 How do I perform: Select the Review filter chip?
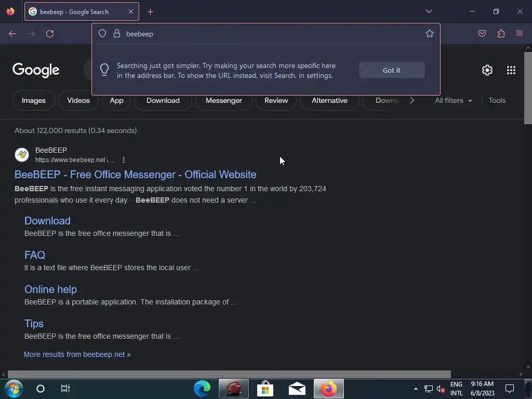pos(276,100)
